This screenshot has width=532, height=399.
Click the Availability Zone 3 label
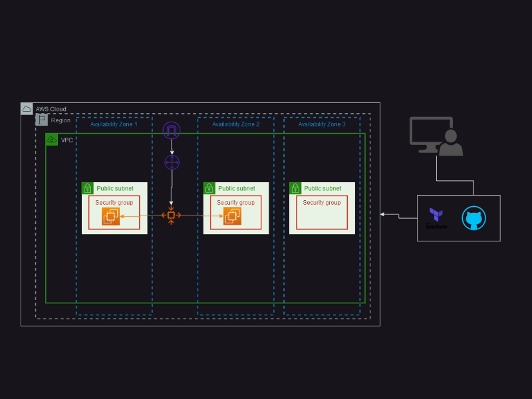click(x=322, y=124)
